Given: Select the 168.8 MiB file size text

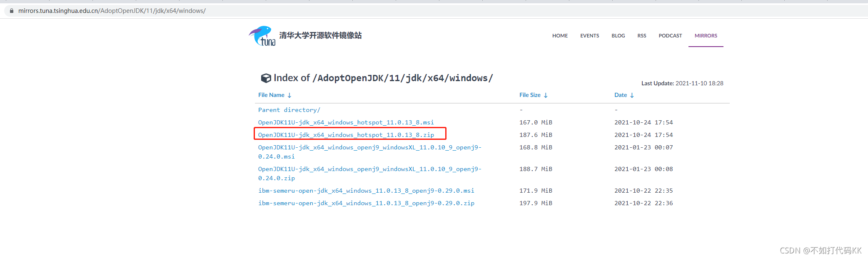Looking at the screenshot, I should (x=536, y=147).
